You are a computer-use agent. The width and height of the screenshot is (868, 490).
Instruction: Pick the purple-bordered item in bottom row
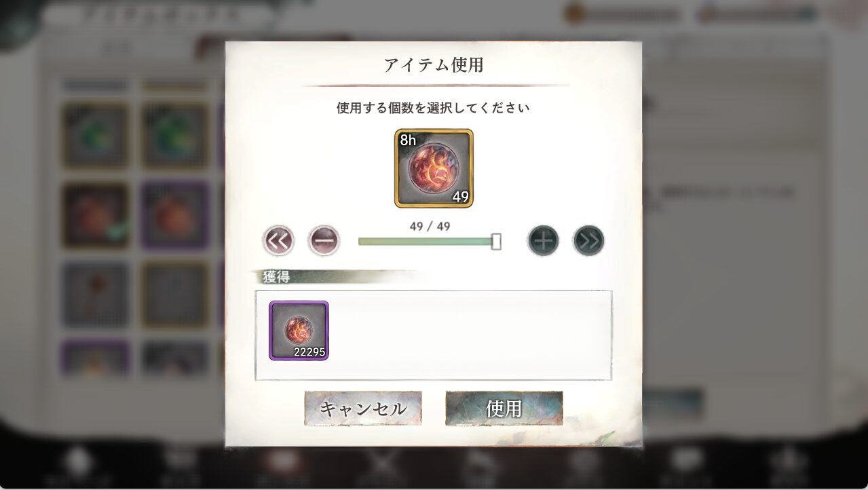click(95, 358)
